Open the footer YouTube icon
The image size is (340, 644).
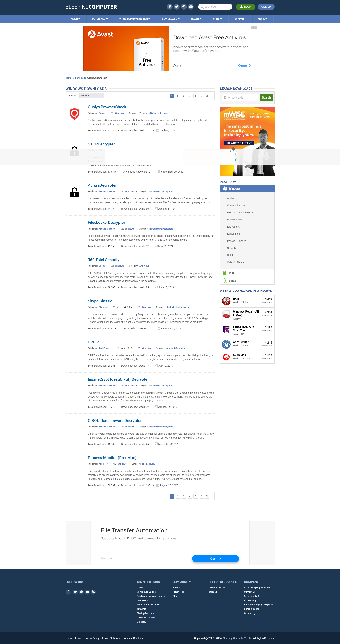[87, 592]
